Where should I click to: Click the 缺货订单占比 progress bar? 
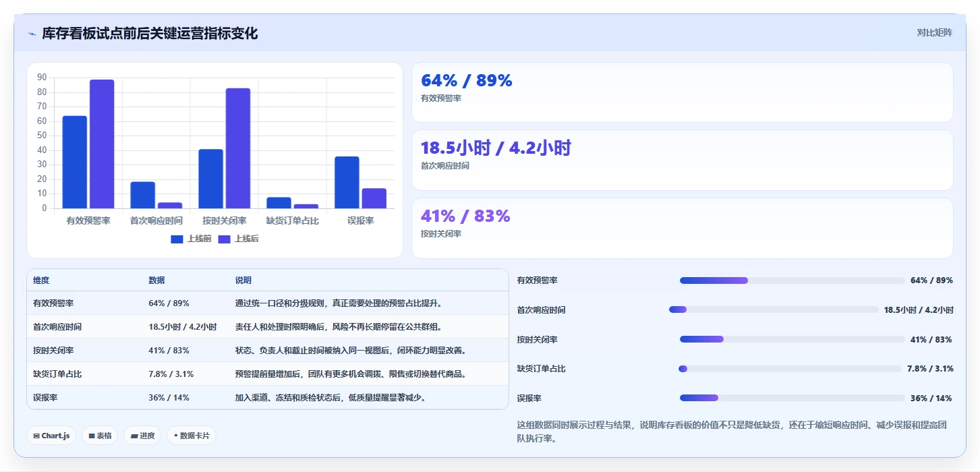(x=790, y=369)
